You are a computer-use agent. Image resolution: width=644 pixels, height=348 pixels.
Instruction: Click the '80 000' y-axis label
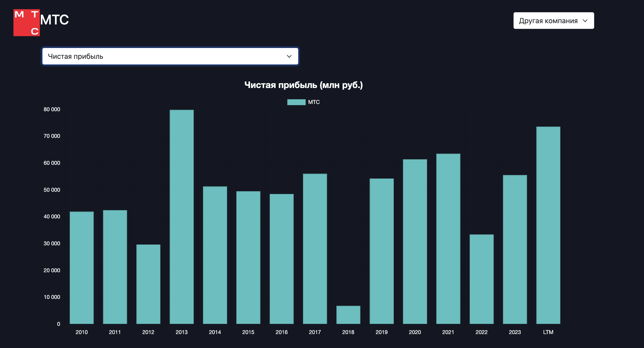coord(52,109)
